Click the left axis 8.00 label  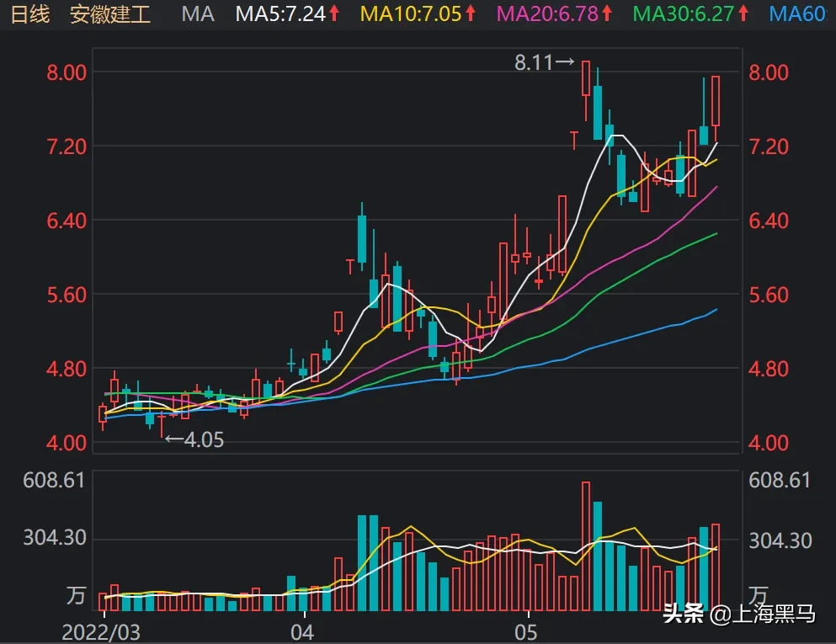point(67,73)
